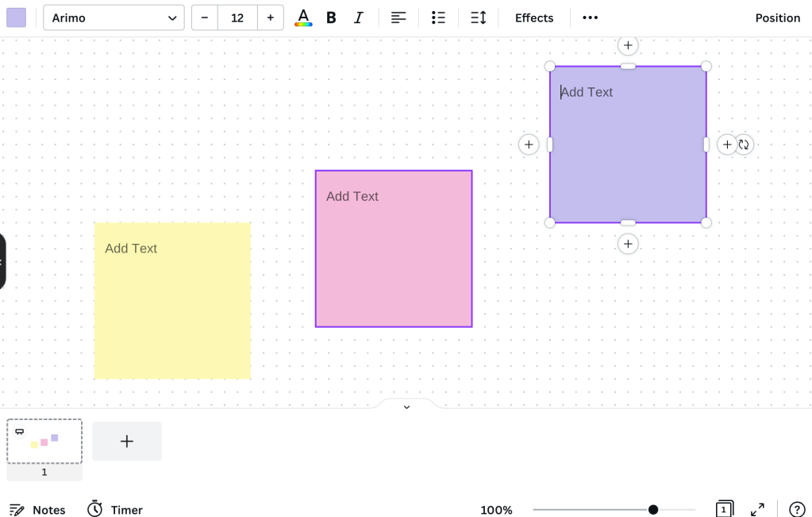Add a new page
Screen dimensions: 812x517
pyautogui.click(x=127, y=442)
